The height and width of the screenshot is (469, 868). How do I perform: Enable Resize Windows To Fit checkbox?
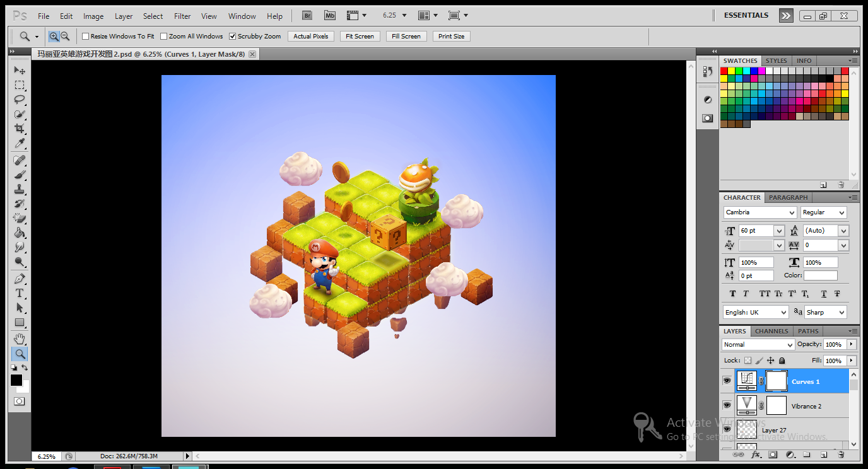[x=86, y=37]
